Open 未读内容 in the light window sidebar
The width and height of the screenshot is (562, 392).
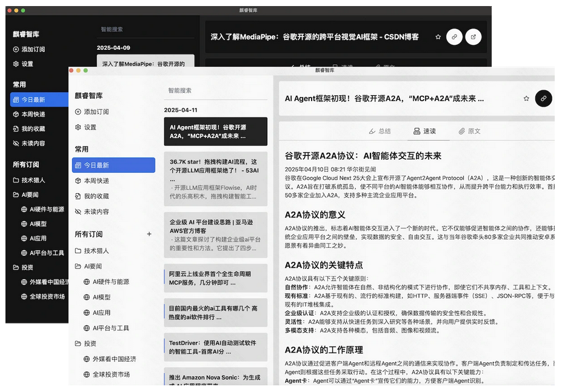92,211
